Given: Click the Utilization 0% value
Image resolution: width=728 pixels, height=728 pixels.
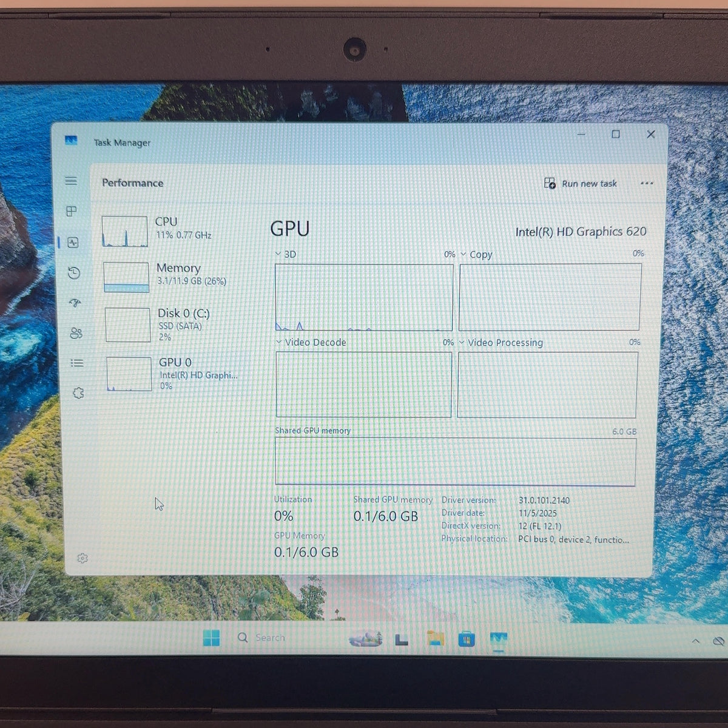Looking at the screenshot, I should (x=283, y=516).
